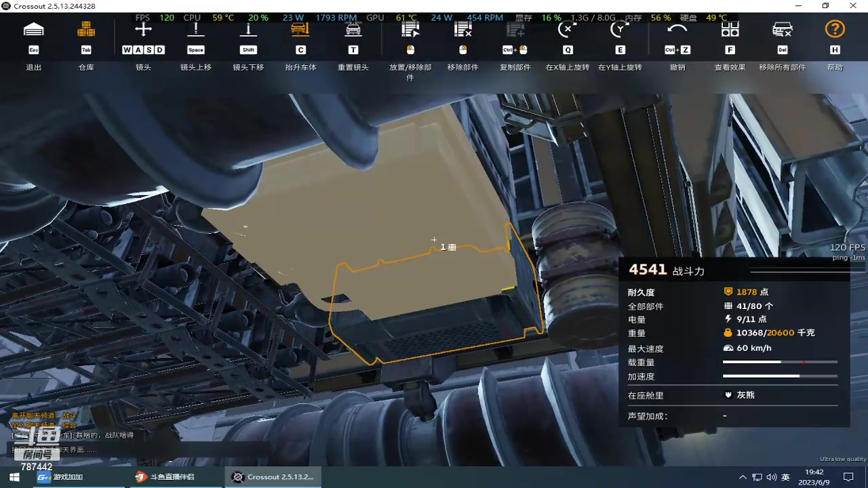
Task: Open the 仓库 warehouse icon
Action: pos(86,29)
